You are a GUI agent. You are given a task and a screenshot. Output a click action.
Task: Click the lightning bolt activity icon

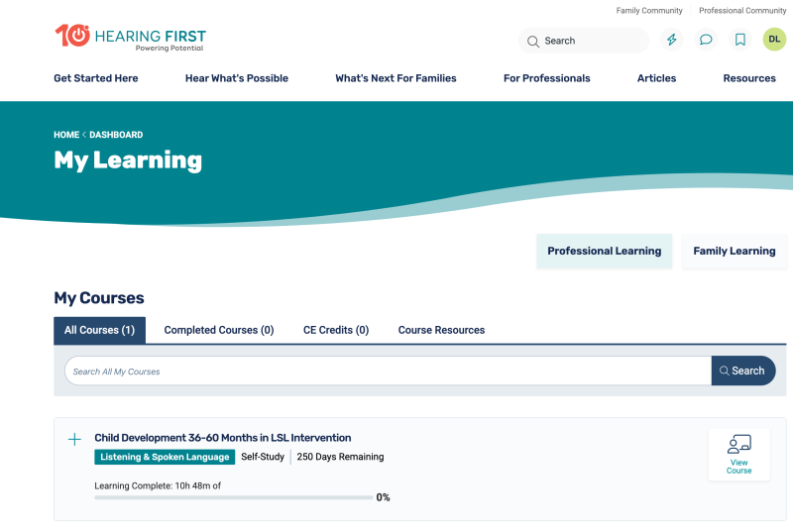(672, 40)
